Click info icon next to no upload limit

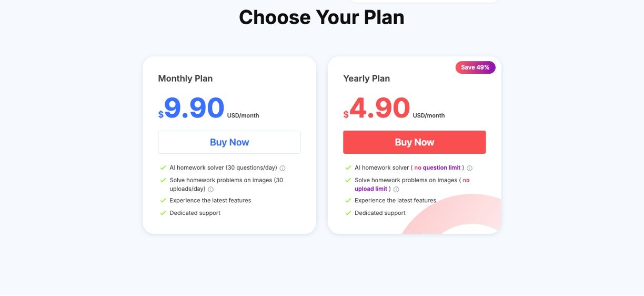(x=396, y=189)
